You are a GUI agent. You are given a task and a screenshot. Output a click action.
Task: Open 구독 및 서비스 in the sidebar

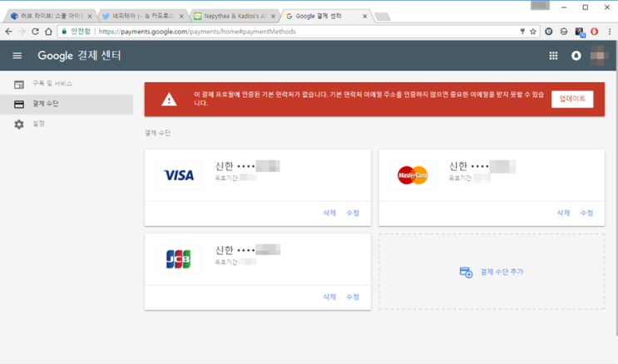67,84
